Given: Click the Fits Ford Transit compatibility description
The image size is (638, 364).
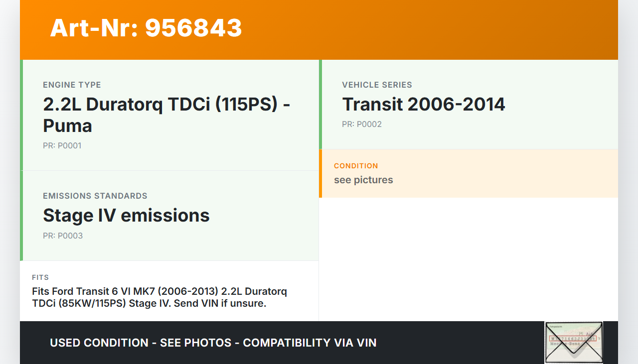Looking at the screenshot, I should click(x=159, y=297).
